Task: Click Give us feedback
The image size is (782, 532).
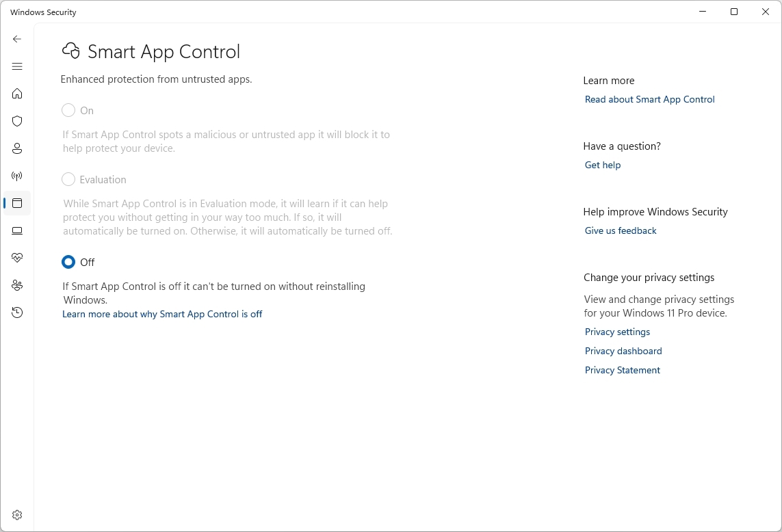Action: coord(620,230)
